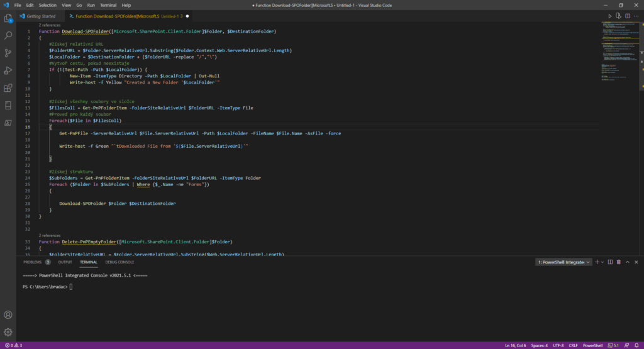Viewport: 644px width, 349px height.
Task: Open the Source Control view
Action: pyautogui.click(x=8, y=53)
